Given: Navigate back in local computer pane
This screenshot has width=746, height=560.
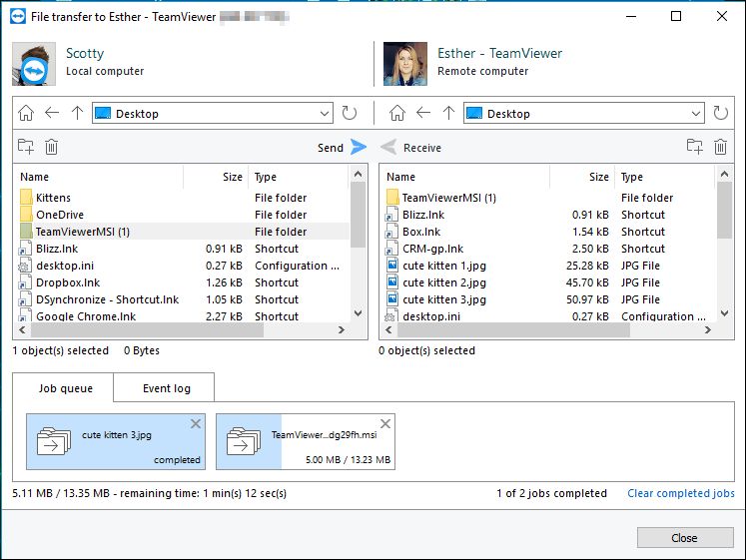Looking at the screenshot, I should point(51,113).
